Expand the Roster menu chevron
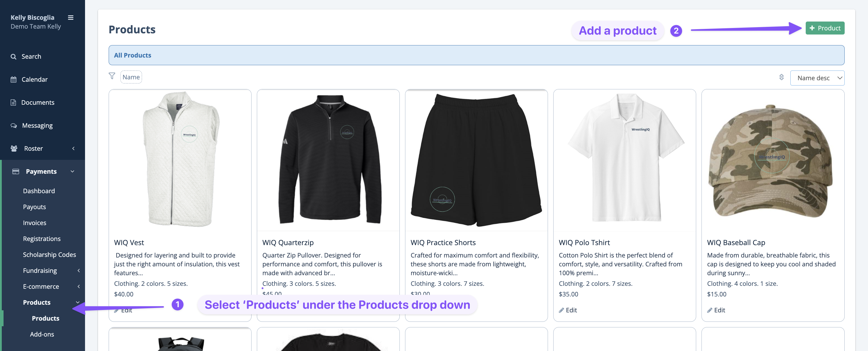Viewport: 868px width, 351px height. (74, 148)
